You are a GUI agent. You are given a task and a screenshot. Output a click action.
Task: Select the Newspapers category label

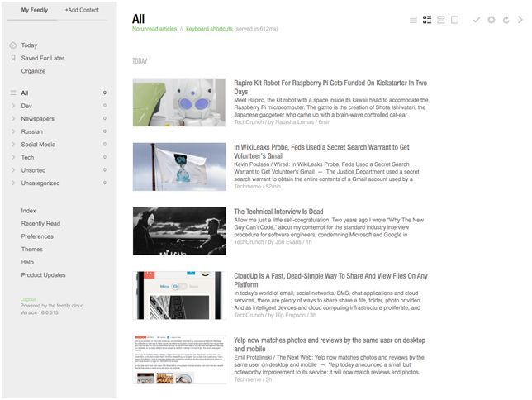pos(38,119)
